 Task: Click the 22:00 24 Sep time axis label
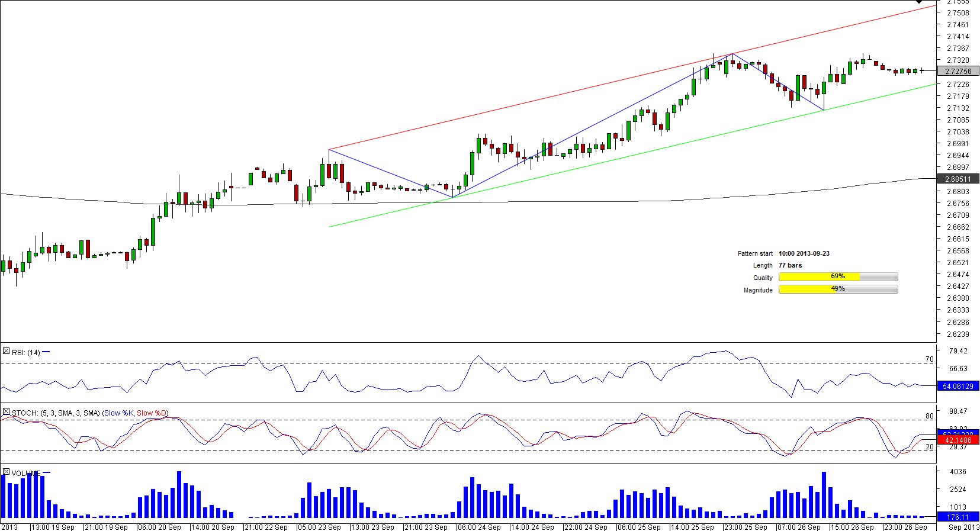click(586, 527)
